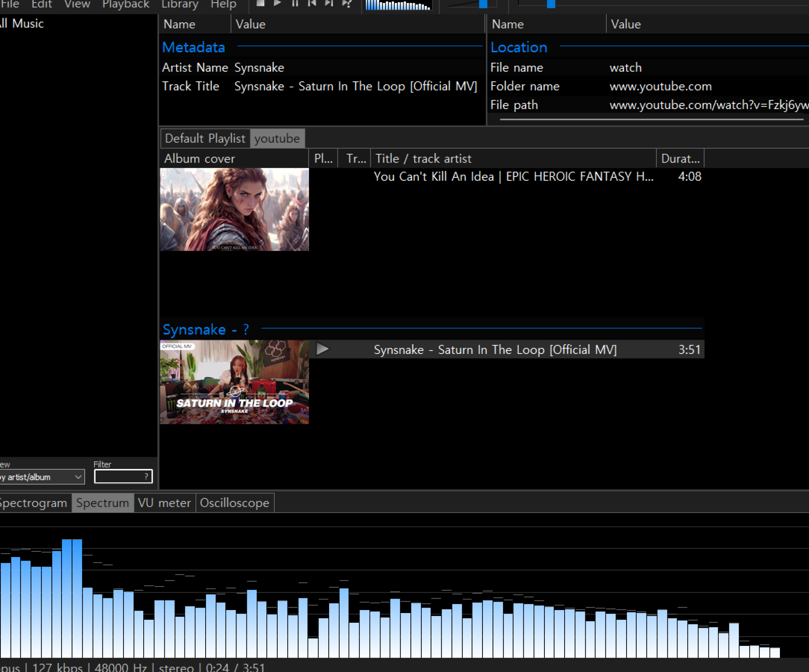
Task: Click the Location section header
Action: [x=519, y=47]
